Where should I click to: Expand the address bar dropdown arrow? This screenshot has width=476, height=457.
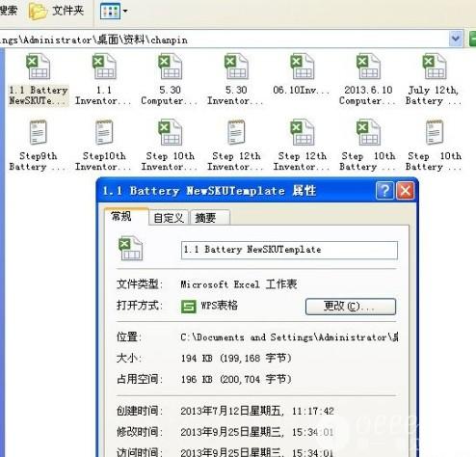pos(456,39)
